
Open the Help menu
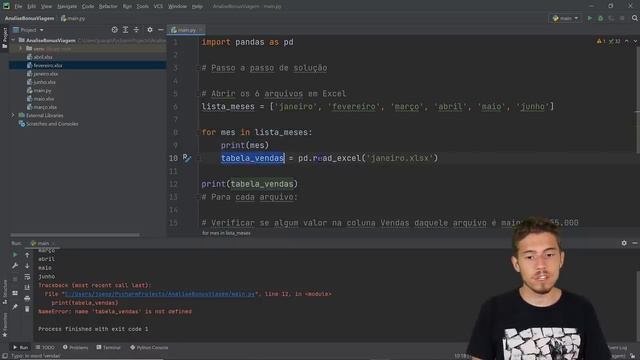(197, 7)
